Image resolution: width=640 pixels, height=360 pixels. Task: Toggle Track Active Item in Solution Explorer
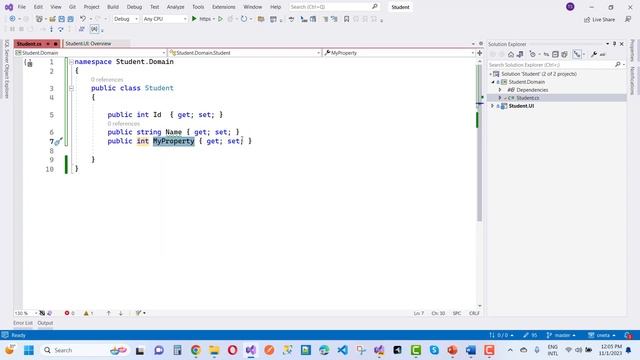[577, 54]
